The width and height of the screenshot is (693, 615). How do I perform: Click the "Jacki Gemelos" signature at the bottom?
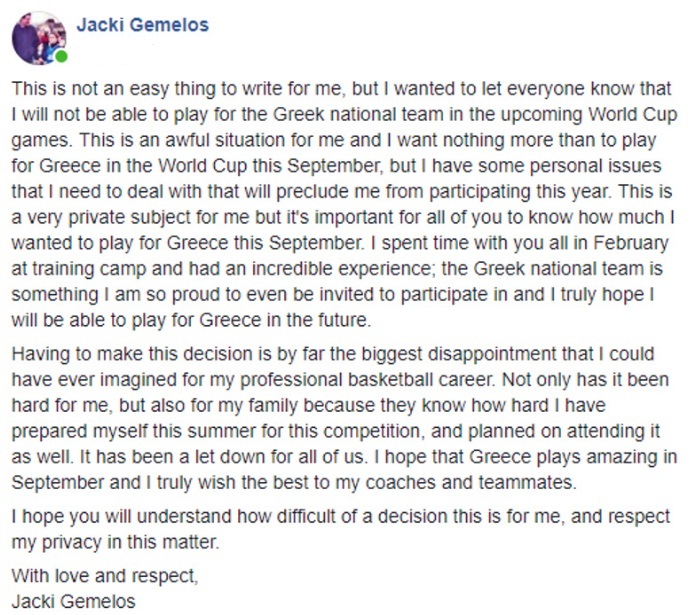point(72,601)
